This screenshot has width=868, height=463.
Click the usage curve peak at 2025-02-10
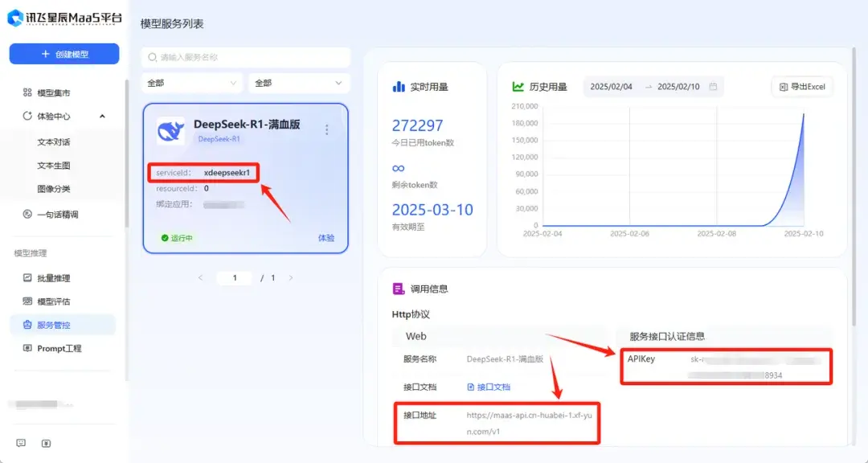point(803,114)
